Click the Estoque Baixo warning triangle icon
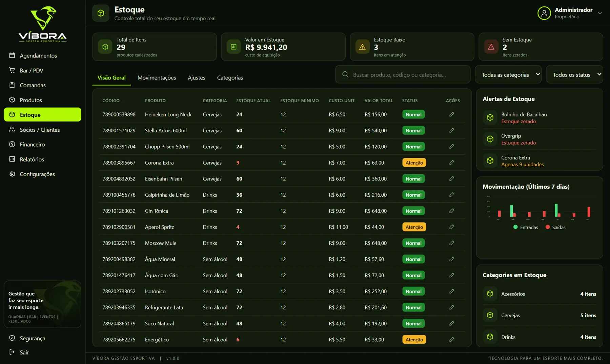The width and height of the screenshot is (610, 364). click(362, 47)
